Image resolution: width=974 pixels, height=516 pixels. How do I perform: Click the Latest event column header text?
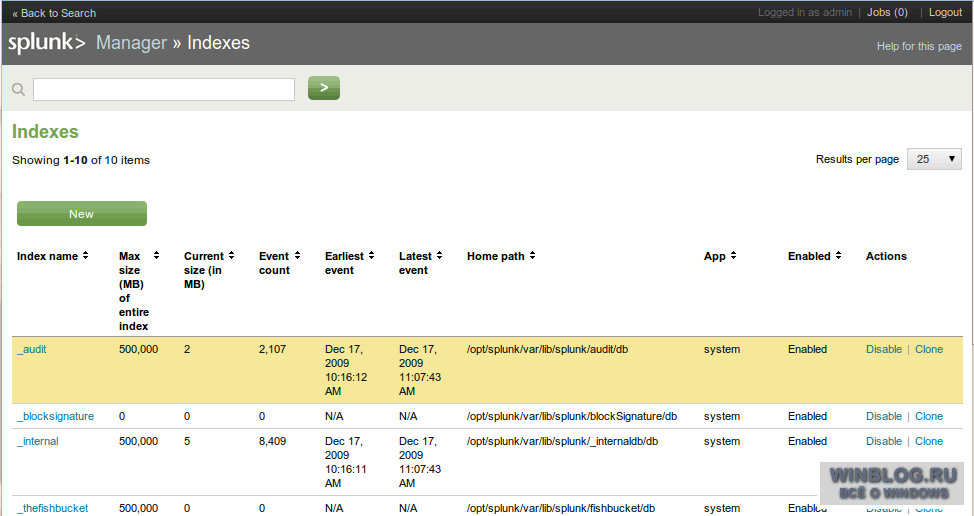point(415,263)
